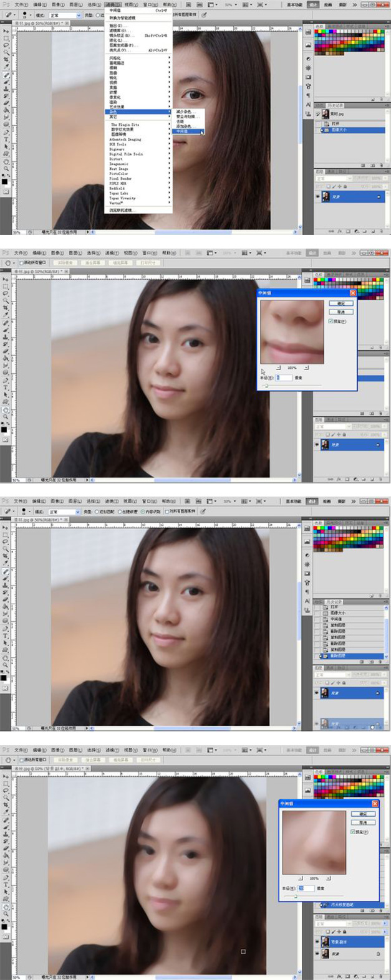Viewport: 391px width, 980px height.
Task: Select the 近似匹配 radio button
Action: [x=96, y=511]
